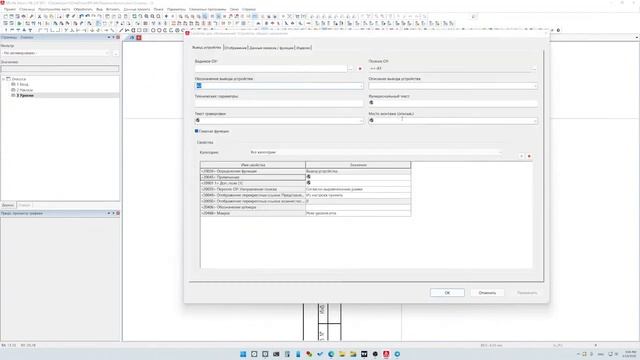Screen dimensions: 640x360
Task: Open the Страница menu
Action: [27, 9]
